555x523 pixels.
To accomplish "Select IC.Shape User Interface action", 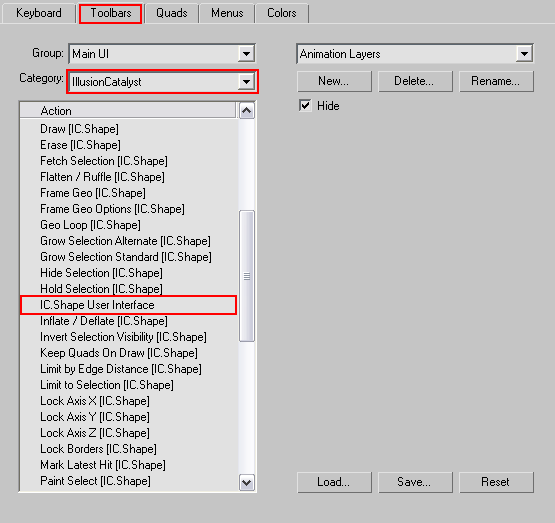I will click(128, 305).
